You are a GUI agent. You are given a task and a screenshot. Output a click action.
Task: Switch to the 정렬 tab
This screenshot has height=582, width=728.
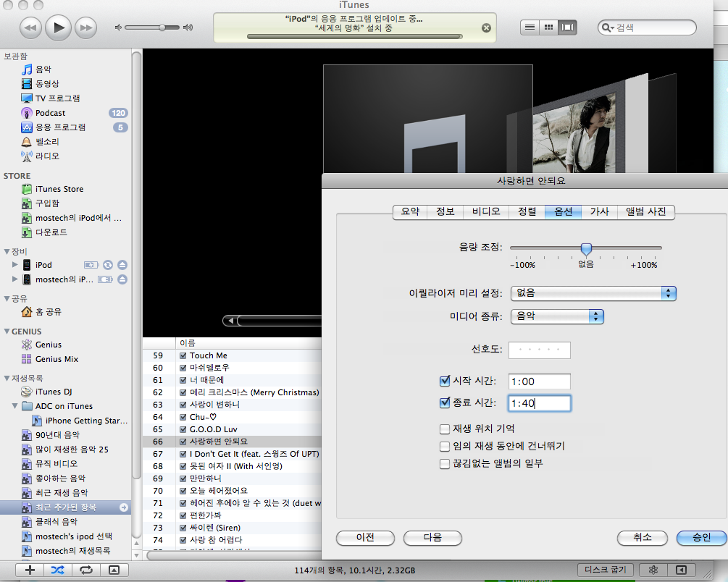(x=527, y=211)
